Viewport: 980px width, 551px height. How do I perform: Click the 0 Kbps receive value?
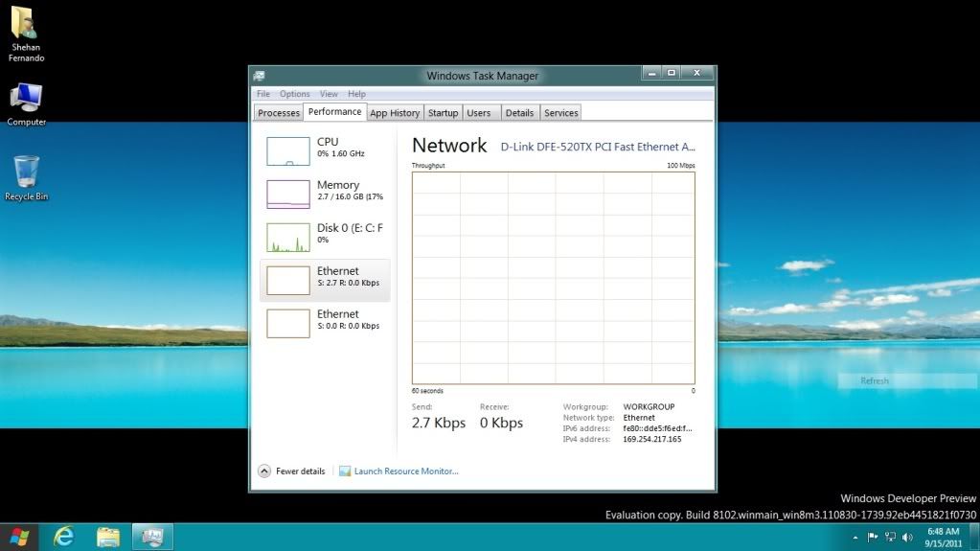[x=501, y=423]
